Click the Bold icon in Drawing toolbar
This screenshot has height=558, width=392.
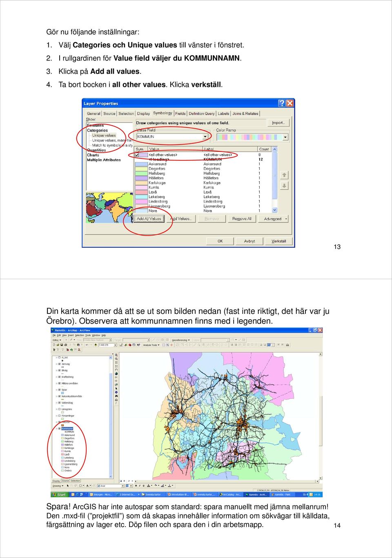coord(136,486)
